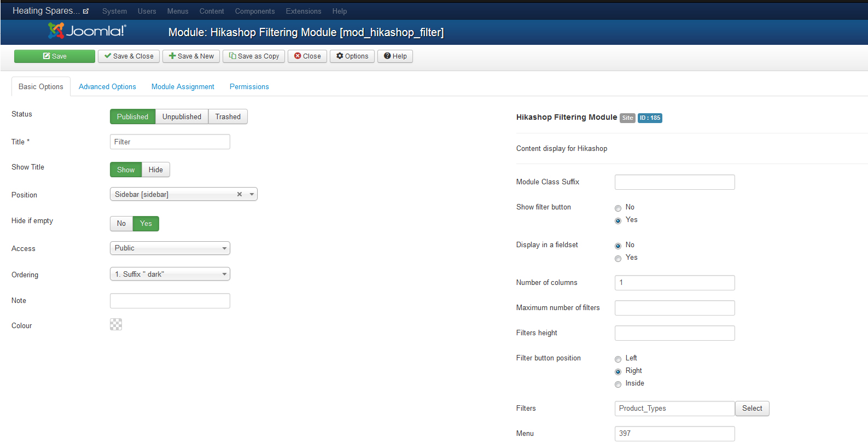The height and width of the screenshot is (443, 868).
Task: Open the System menu
Action: tap(114, 11)
